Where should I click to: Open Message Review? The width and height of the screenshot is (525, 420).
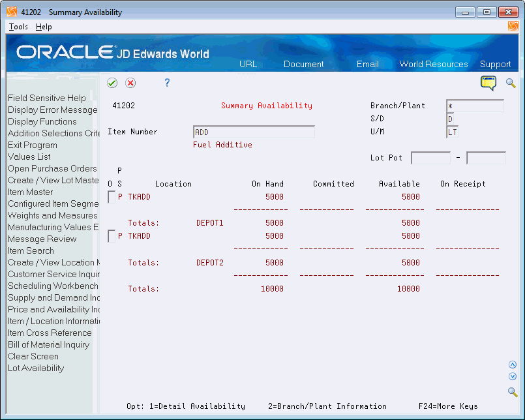42,239
